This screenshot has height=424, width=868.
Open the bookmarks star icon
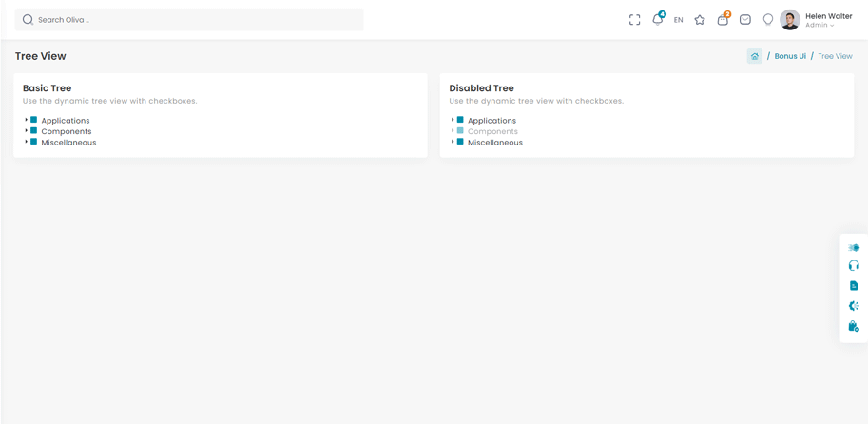700,19
